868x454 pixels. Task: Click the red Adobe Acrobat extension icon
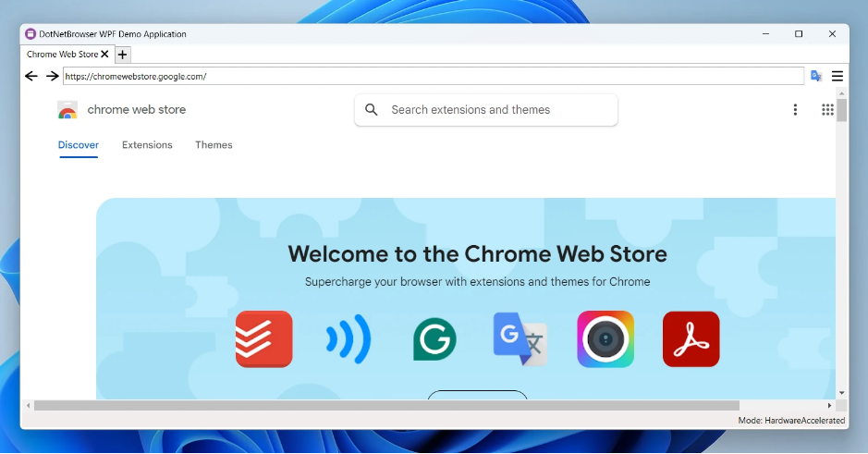pos(691,338)
